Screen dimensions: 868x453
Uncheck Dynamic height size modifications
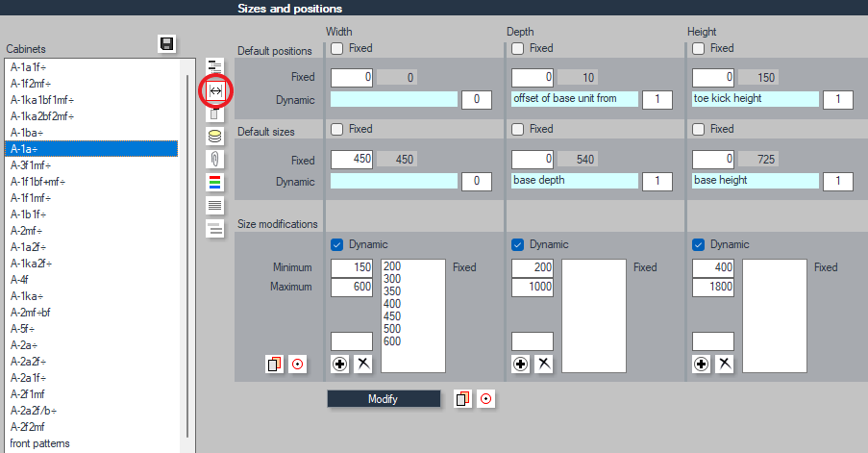pos(699,245)
